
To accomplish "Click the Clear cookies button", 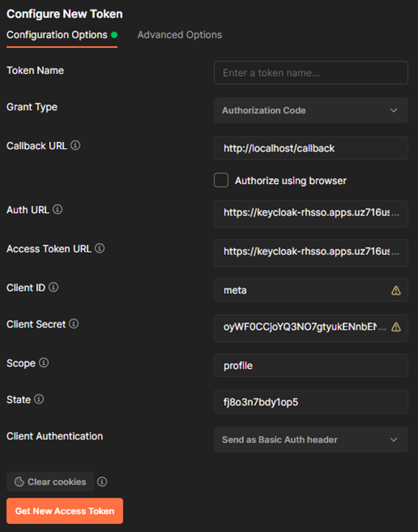I will tap(50, 482).
